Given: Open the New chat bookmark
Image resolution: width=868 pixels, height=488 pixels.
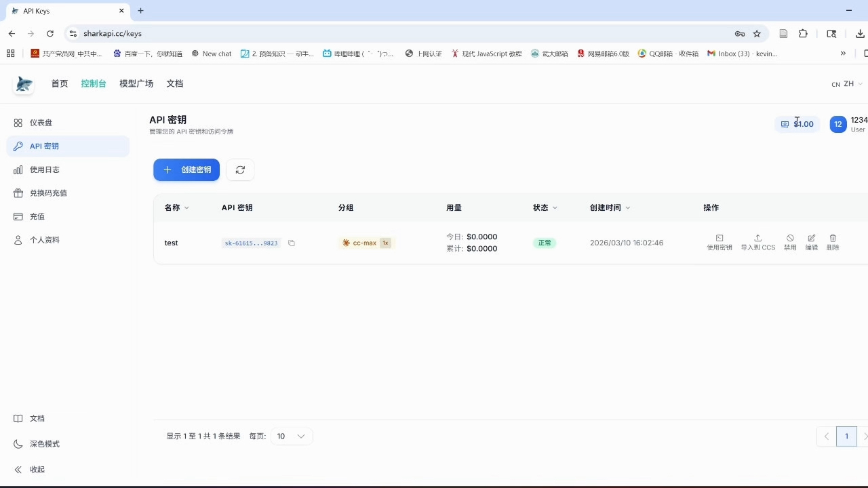Looking at the screenshot, I should pyautogui.click(x=212, y=54).
